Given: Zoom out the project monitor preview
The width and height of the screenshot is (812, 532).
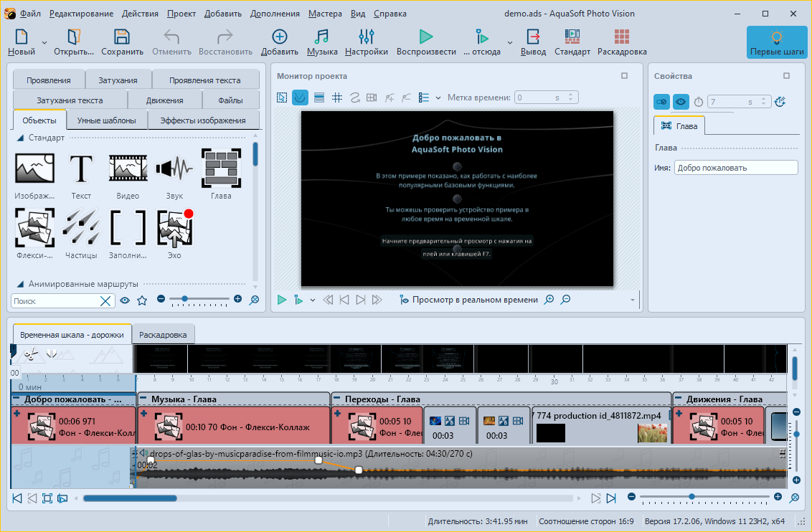Looking at the screenshot, I should 565,299.
